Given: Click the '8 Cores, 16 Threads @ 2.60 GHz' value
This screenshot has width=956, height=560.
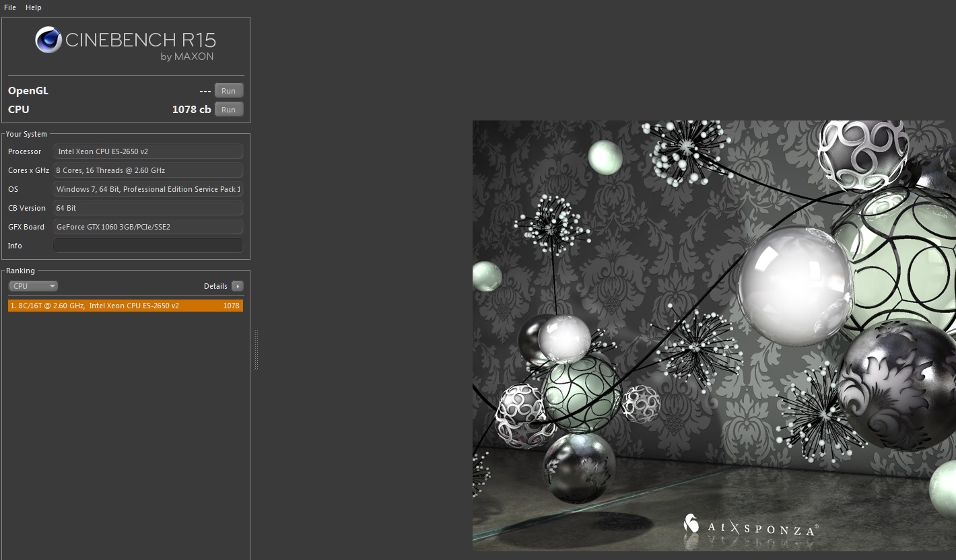Looking at the screenshot, I should tap(148, 170).
